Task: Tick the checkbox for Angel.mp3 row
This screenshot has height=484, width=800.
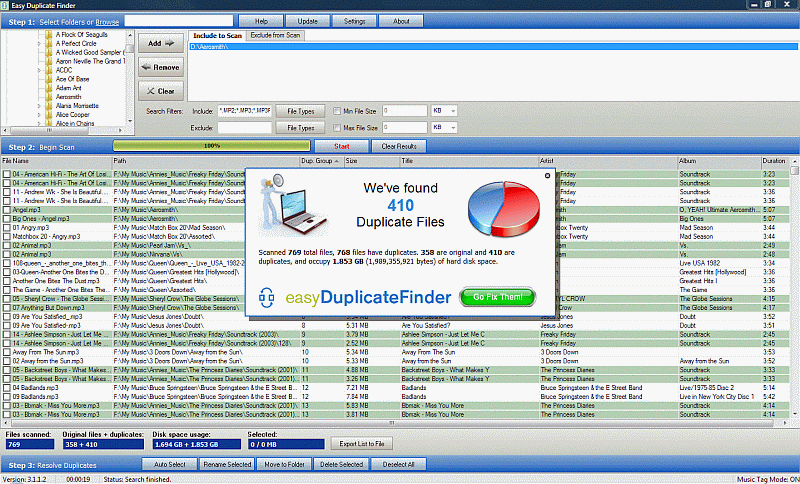Action: (6, 210)
